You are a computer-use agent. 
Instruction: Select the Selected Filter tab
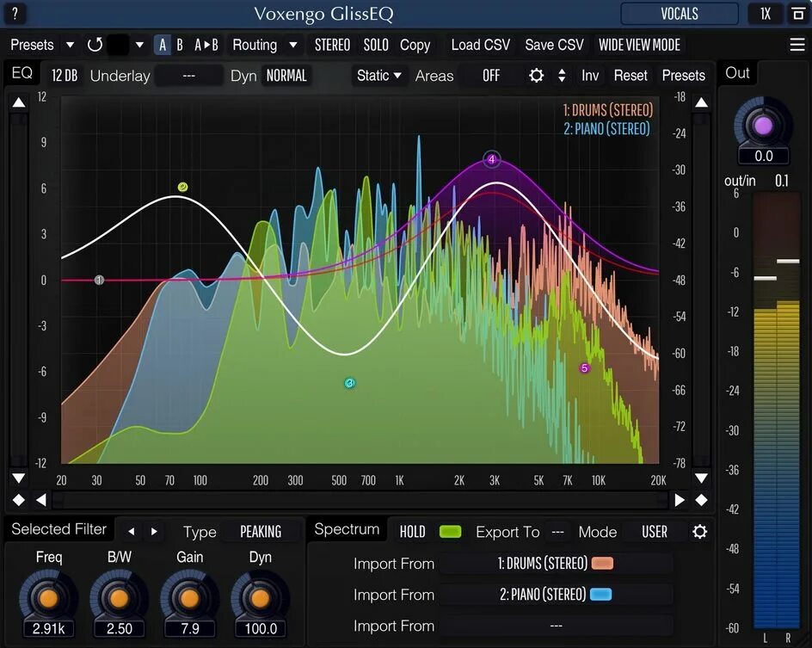pos(58,529)
